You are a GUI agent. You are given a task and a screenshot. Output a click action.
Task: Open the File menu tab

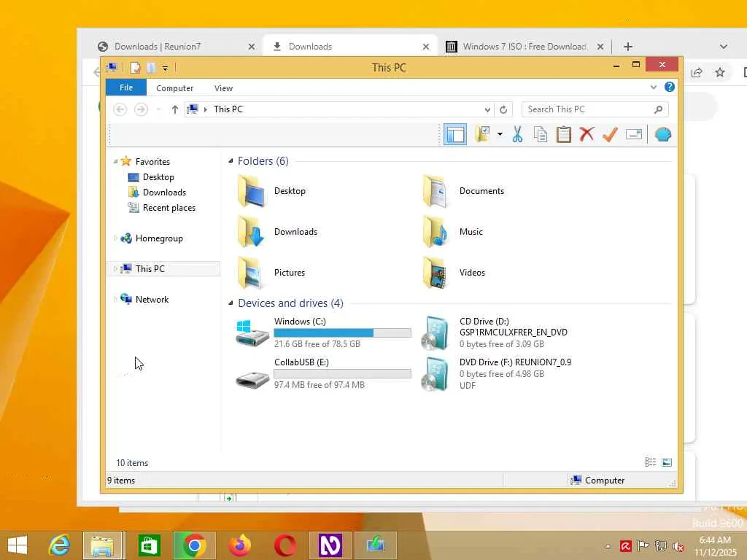point(126,87)
